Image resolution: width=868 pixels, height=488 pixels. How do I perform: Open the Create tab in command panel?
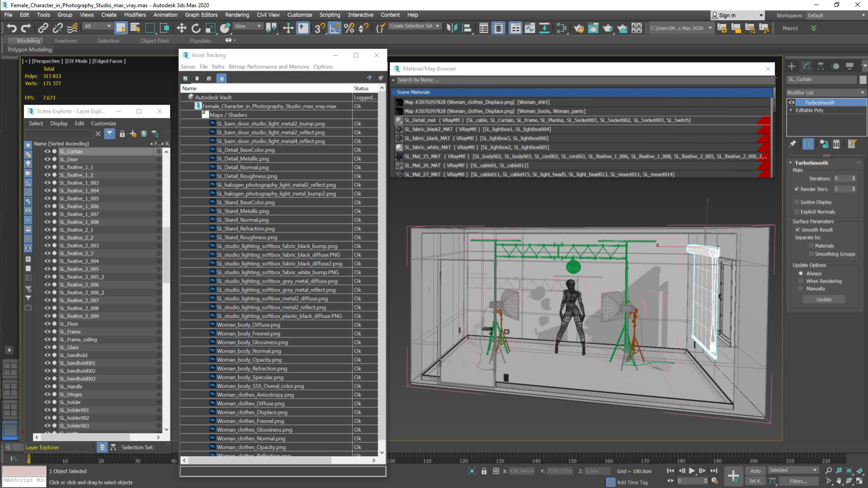coord(792,66)
